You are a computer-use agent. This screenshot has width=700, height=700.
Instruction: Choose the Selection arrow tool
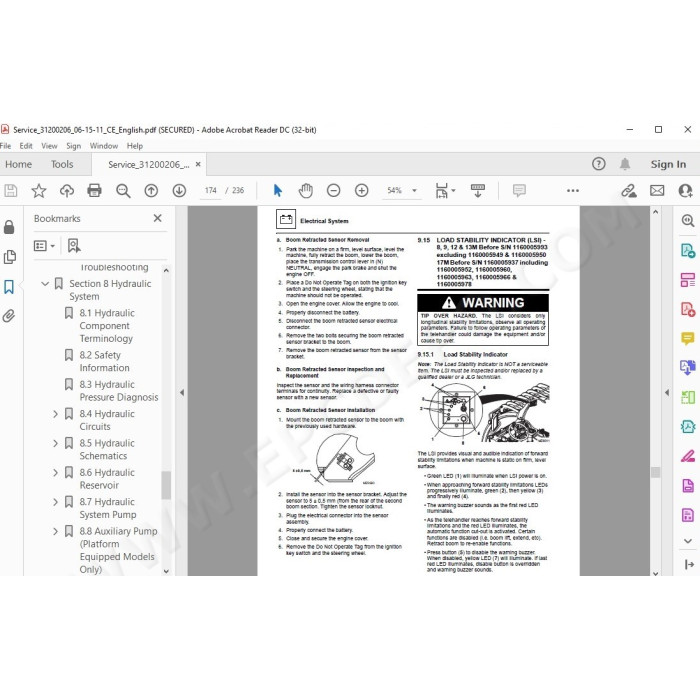tap(277, 191)
